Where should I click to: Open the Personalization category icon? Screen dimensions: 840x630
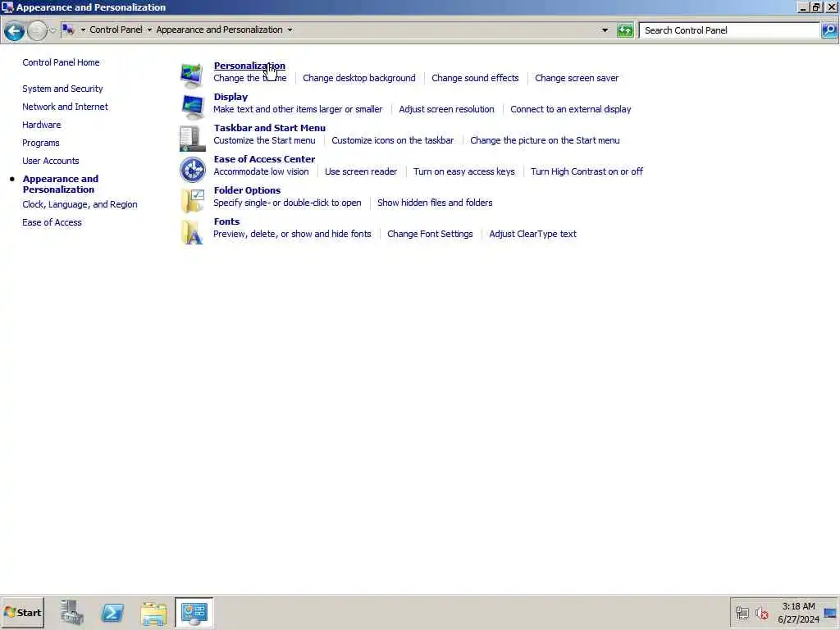tap(192, 75)
